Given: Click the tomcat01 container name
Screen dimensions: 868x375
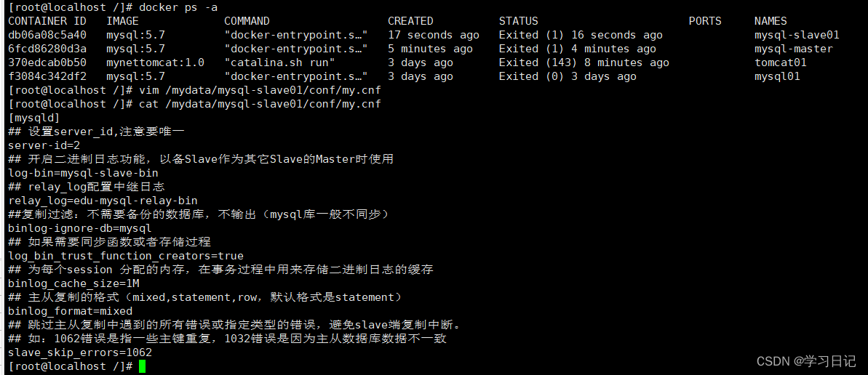Looking at the screenshot, I should [780, 62].
